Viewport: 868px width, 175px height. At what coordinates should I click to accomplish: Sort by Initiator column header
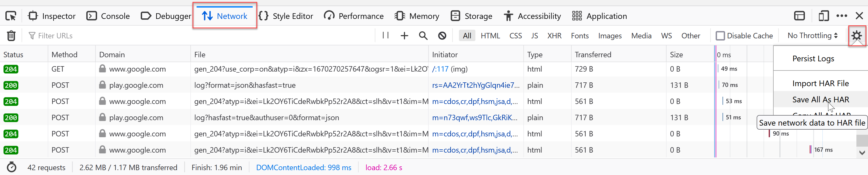coord(476,55)
